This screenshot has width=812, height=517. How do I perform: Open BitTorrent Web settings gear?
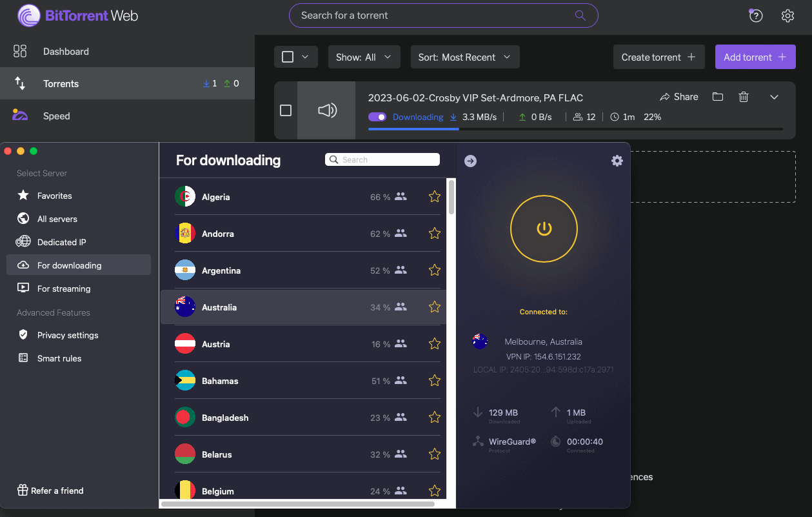point(787,15)
